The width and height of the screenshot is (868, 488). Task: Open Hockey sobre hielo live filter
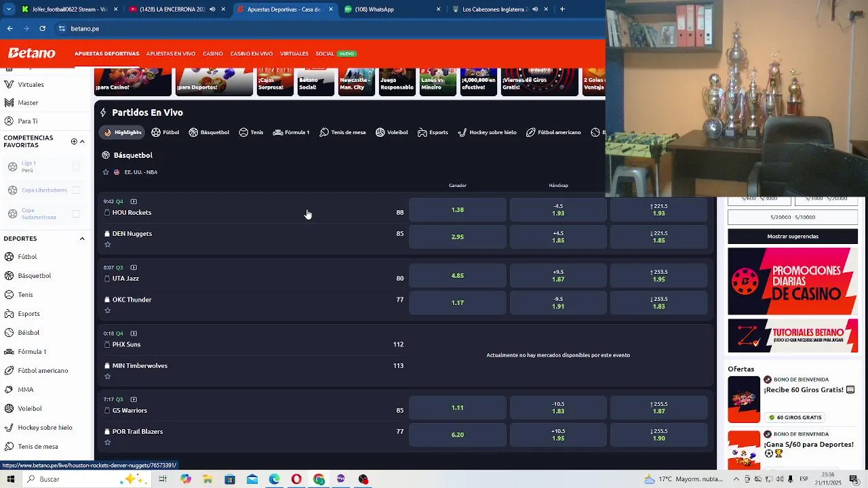(x=487, y=132)
